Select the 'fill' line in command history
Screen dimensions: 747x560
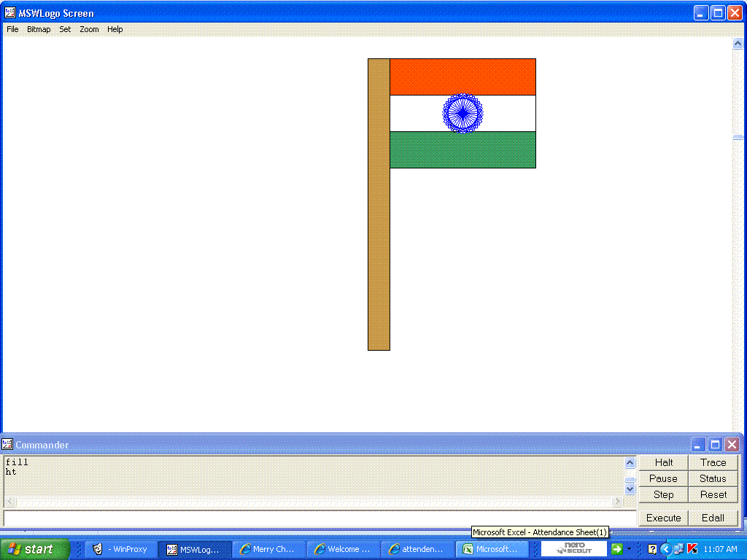pyautogui.click(x=18, y=462)
